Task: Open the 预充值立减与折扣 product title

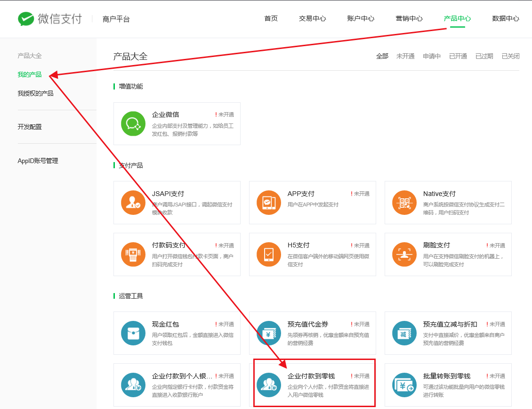Action: (450, 324)
